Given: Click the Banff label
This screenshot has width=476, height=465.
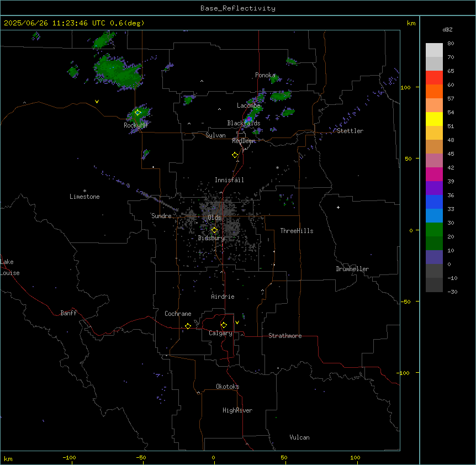Looking at the screenshot, I should (x=68, y=313).
